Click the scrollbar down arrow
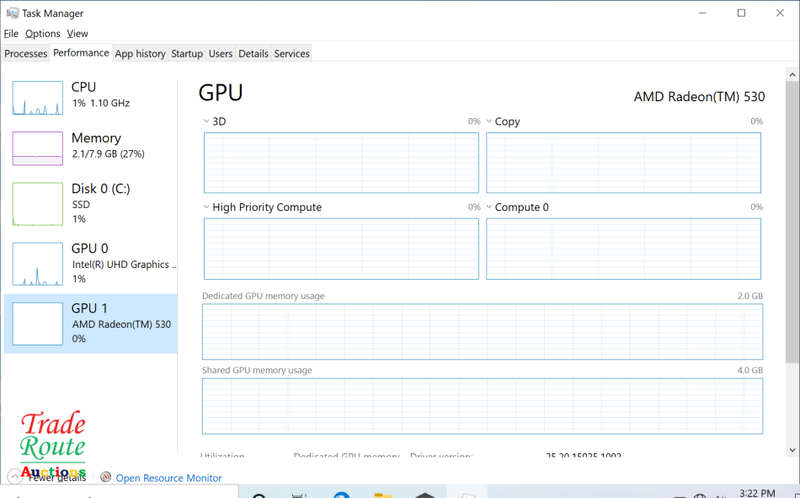 [x=792, y=450]
